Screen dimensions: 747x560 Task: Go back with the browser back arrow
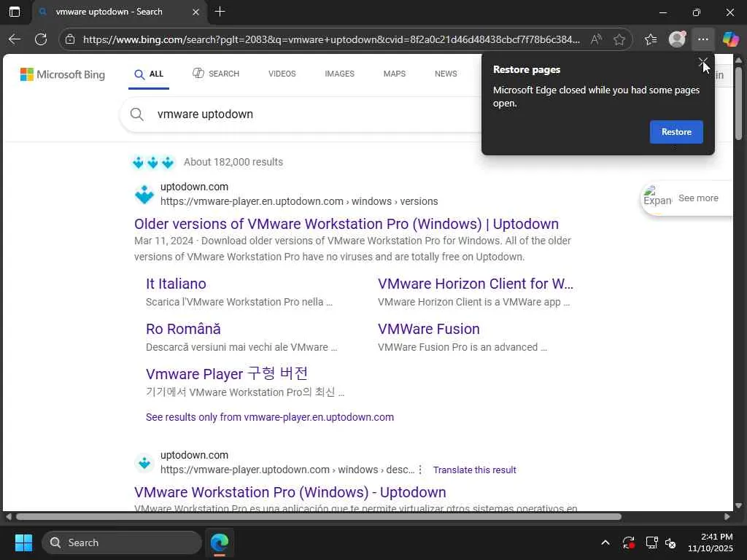tap(15, 39)
